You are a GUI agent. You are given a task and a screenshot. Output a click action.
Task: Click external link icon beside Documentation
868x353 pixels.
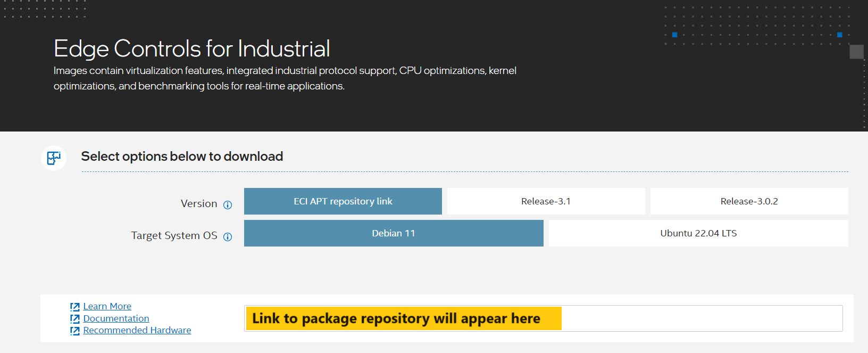[x=75, y=319]
